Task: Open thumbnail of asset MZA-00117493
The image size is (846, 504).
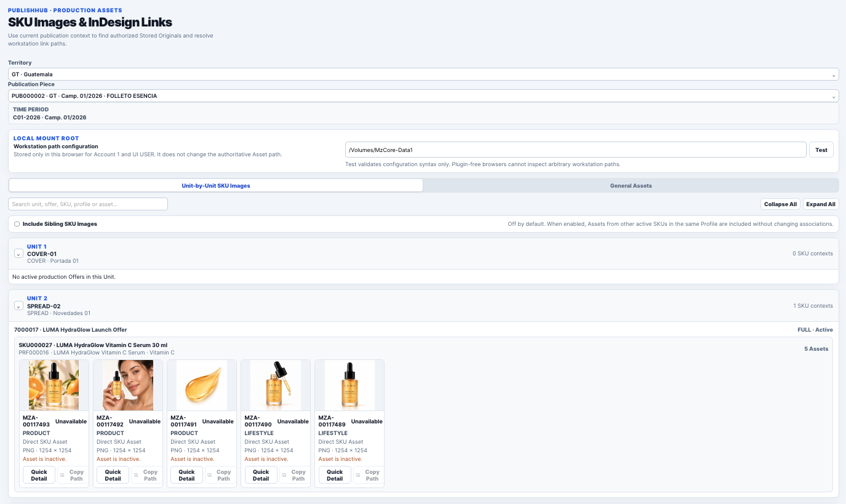Action: click(x=54, y=385)
